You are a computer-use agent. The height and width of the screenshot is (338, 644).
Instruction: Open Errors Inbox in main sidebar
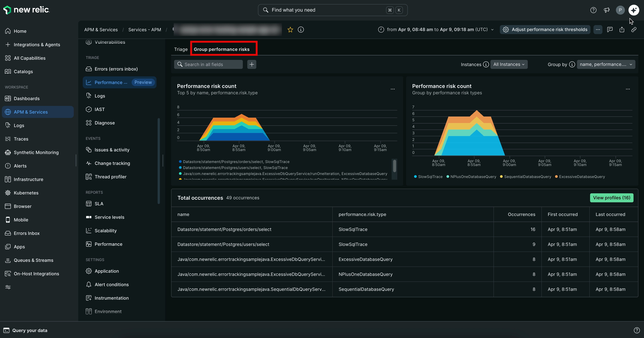pyautogui.click(x=38, y=233)
